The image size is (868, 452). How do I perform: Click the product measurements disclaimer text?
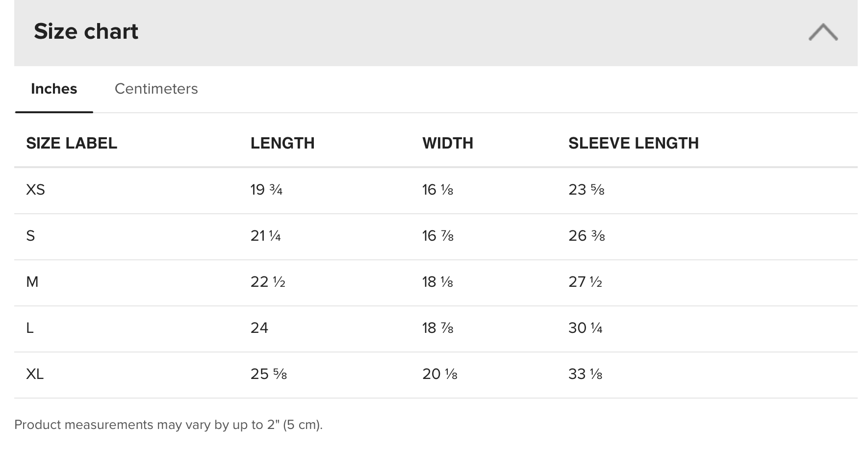168,425
